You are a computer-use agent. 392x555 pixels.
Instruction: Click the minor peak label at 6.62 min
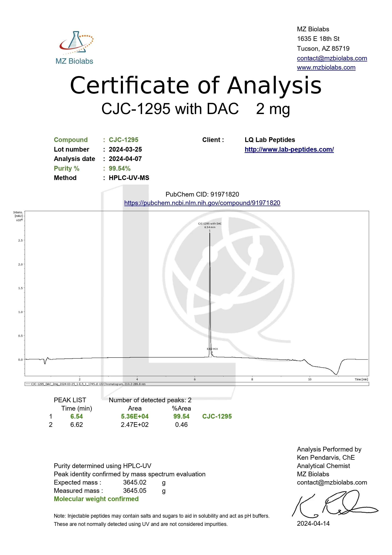pyautogui.click(x=212, y=349)
